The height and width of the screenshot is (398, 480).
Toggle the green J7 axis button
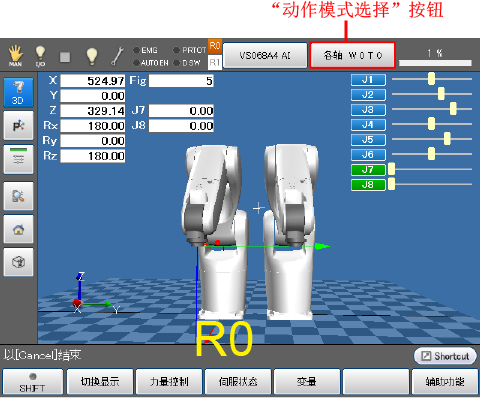[368, 170]
